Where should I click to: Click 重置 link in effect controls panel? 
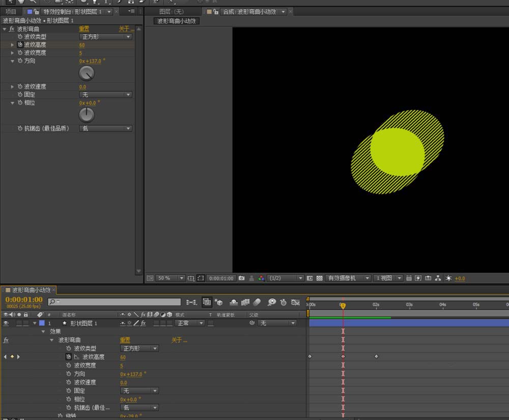click(x=84, y=29)
